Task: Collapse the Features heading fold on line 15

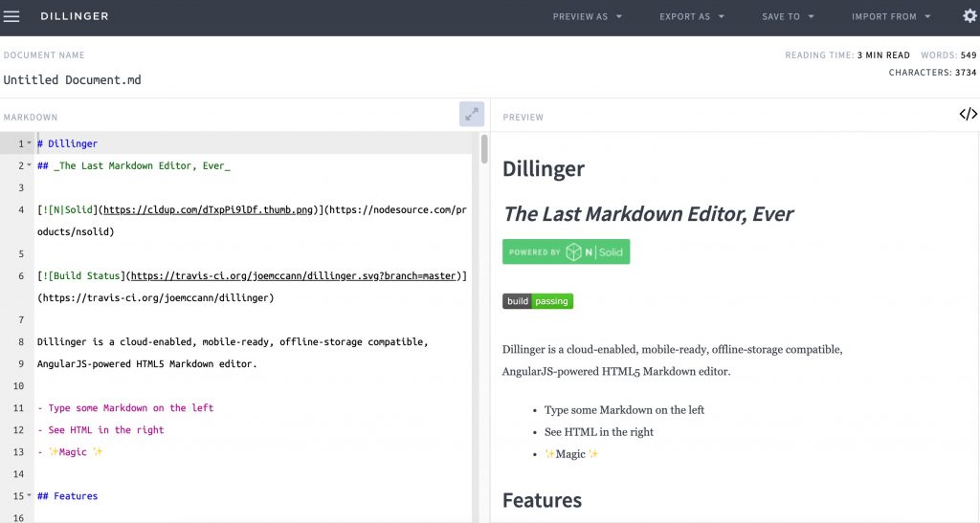Action: (x=29, y=495)
